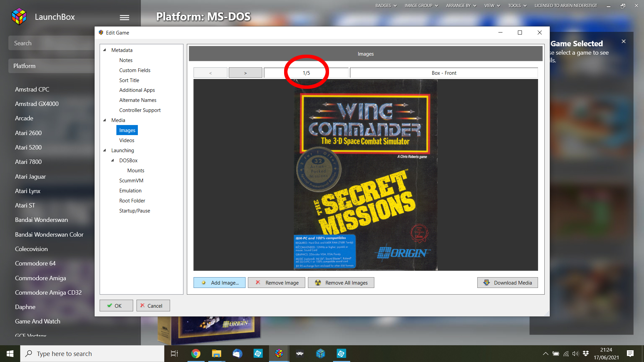Launch Google Chrome from the taskbar
This screenshot has height=362, width=644.
click(x=196, y=354)
